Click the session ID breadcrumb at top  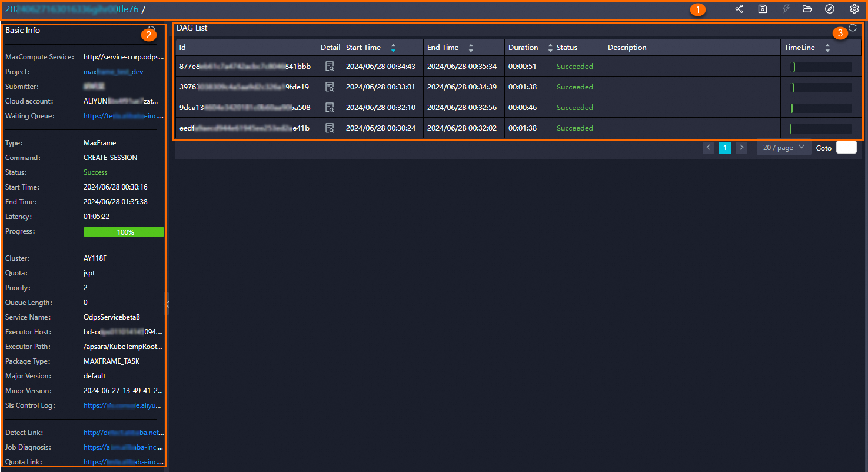[x=72, y=9]
